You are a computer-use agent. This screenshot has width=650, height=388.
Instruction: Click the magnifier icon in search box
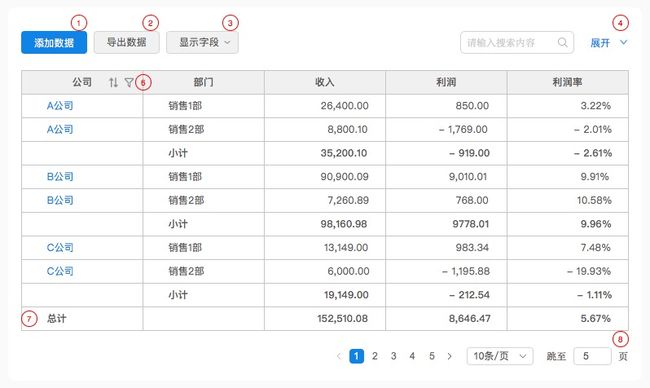[x=563, y=42]
